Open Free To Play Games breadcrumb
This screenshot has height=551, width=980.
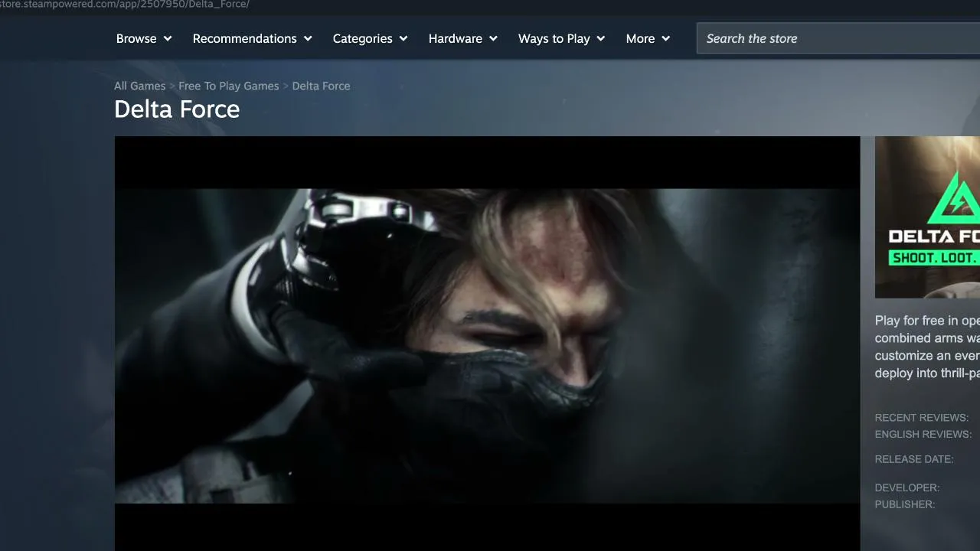click(229, 86)
